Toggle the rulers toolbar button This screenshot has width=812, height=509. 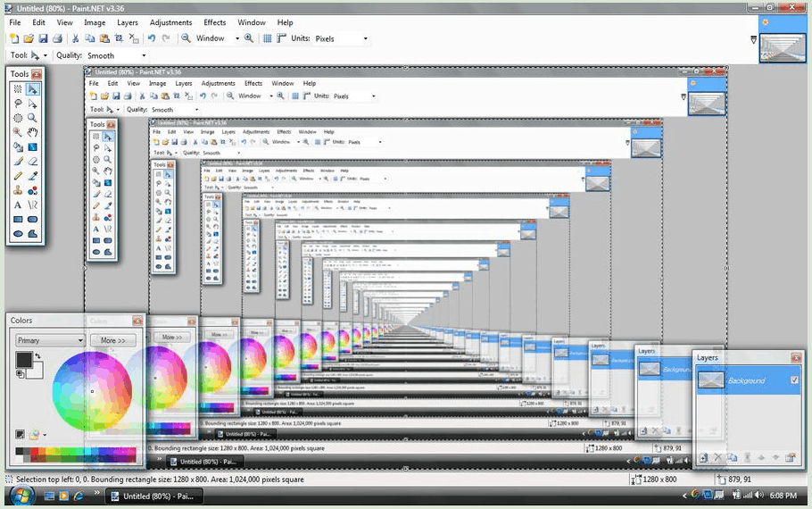pyautogui.click(x=281, y=38)
